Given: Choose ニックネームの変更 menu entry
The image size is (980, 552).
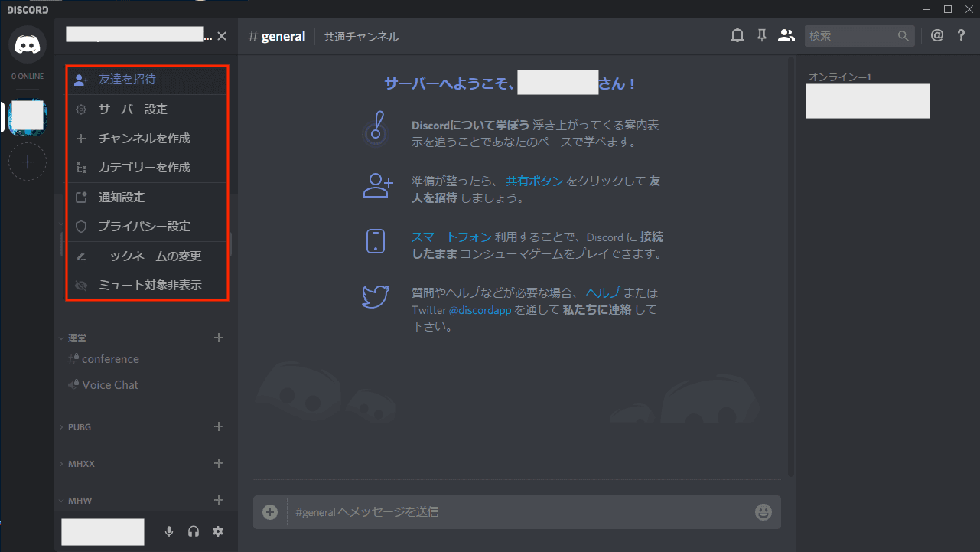Looking at the screenshot, I should 147,256.
